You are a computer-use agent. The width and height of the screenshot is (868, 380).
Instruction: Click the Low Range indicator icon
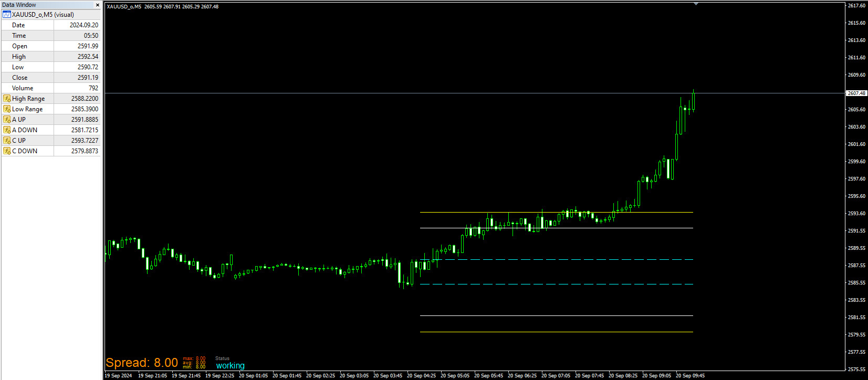pyautogui.click(x=7, y=109)
